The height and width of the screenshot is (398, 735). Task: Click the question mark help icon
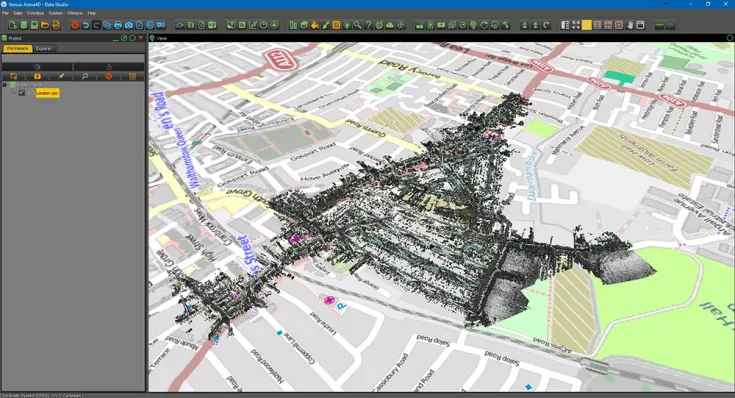coord(368,25)
